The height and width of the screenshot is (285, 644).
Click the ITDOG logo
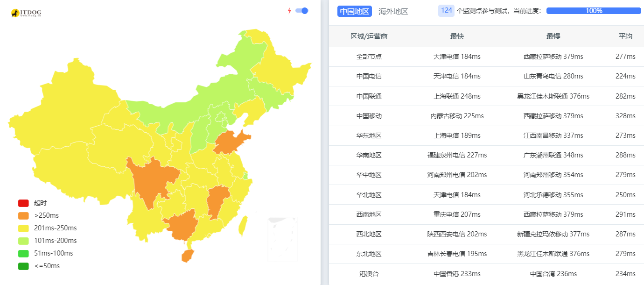coord(26,13)
